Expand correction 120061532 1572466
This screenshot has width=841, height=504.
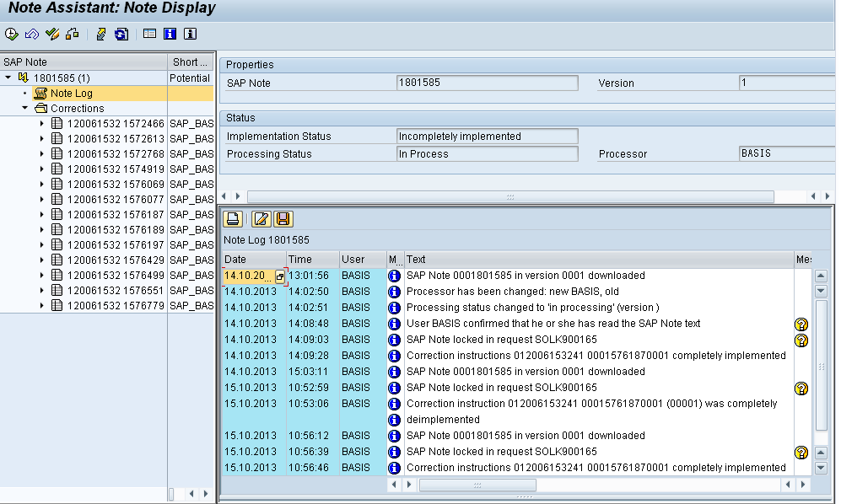42,123
